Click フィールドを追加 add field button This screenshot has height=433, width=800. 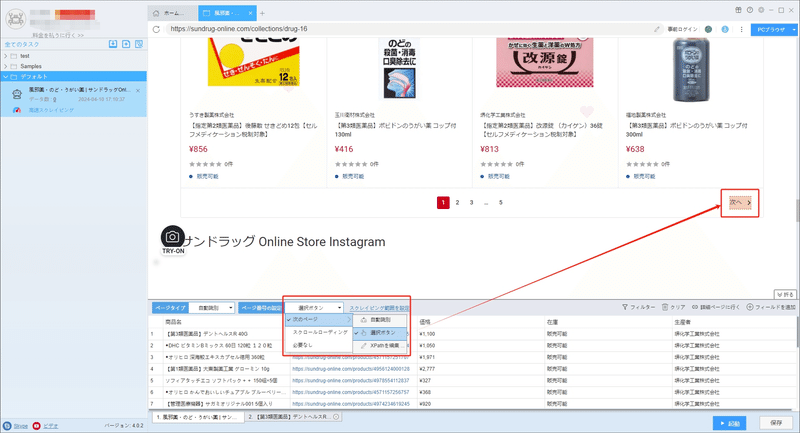pyautogui.click(x=771, y=307)
